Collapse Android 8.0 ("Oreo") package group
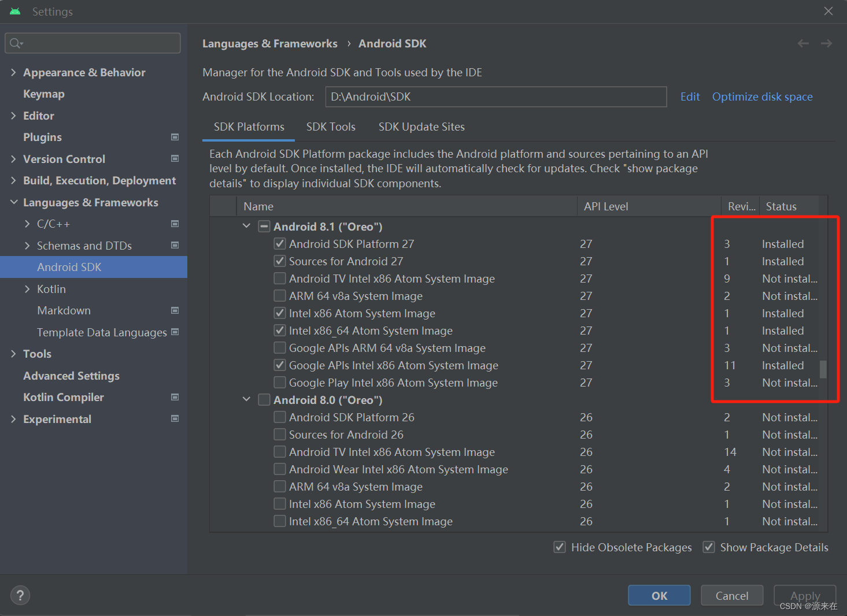 point(247,399)
